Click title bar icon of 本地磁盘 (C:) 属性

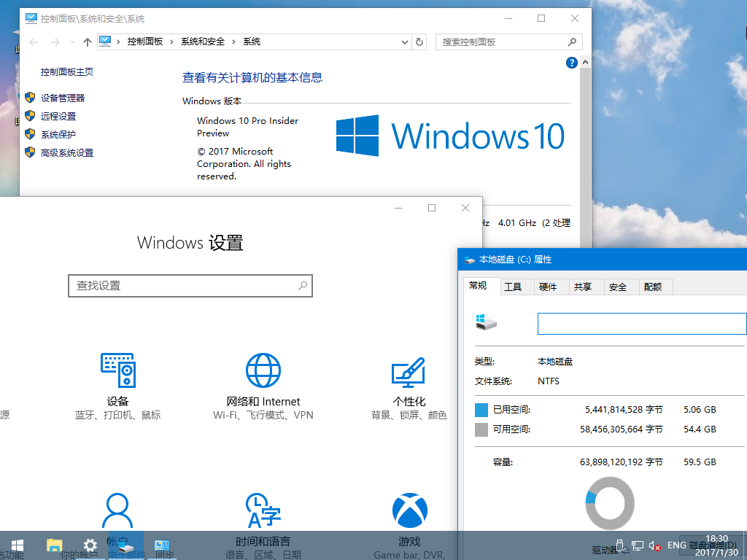pyautogui.click(x=470, y=260)
